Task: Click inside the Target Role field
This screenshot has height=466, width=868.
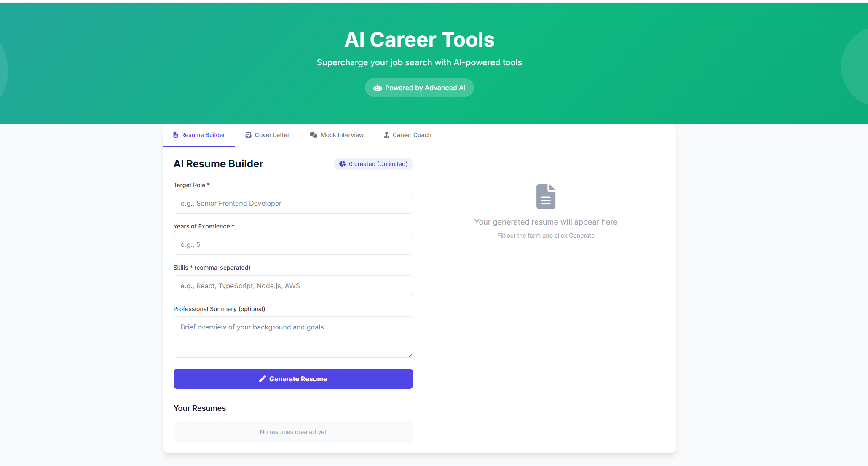Action: 293,203
